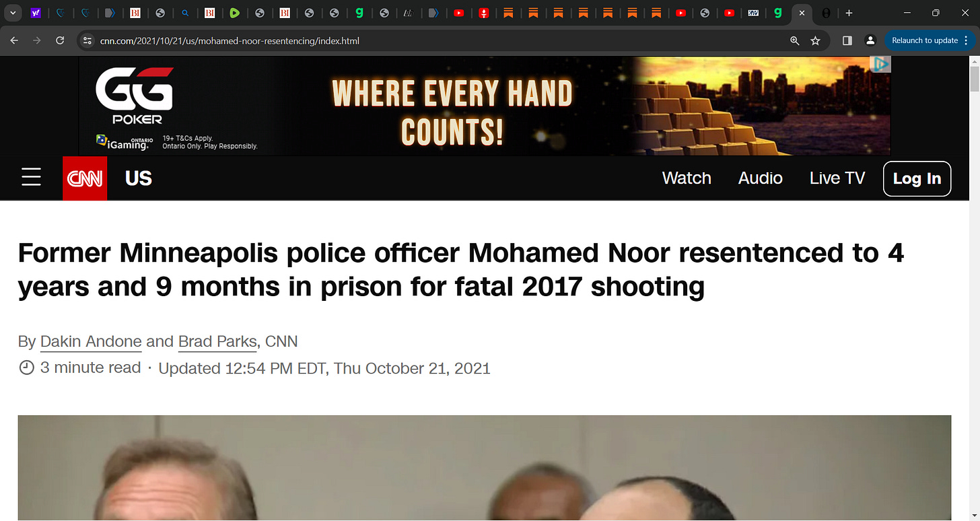980x521 pixels.
Task: Go back with the browser back arrow
Action: click(x=15, y=40)
